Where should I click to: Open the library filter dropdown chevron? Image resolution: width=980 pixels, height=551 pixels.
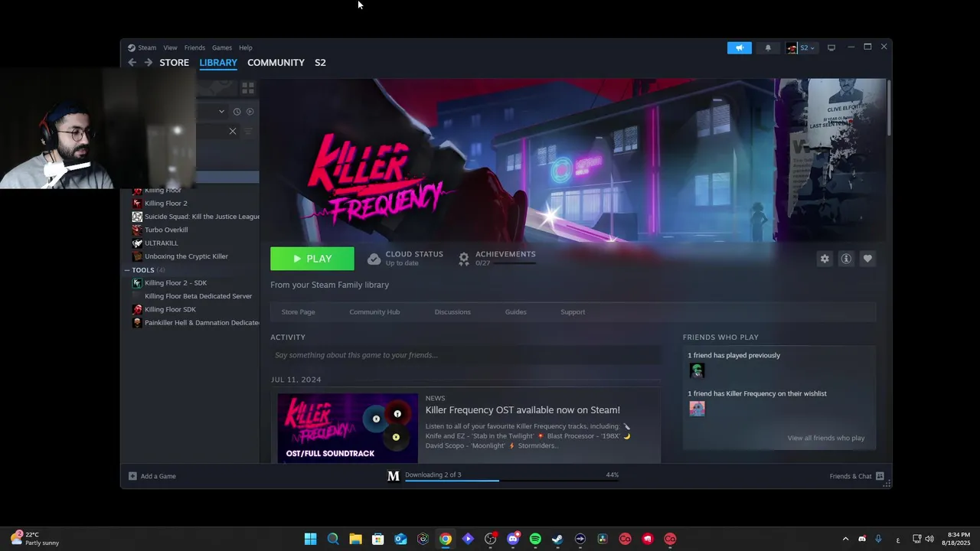click(x=221, y=112)
